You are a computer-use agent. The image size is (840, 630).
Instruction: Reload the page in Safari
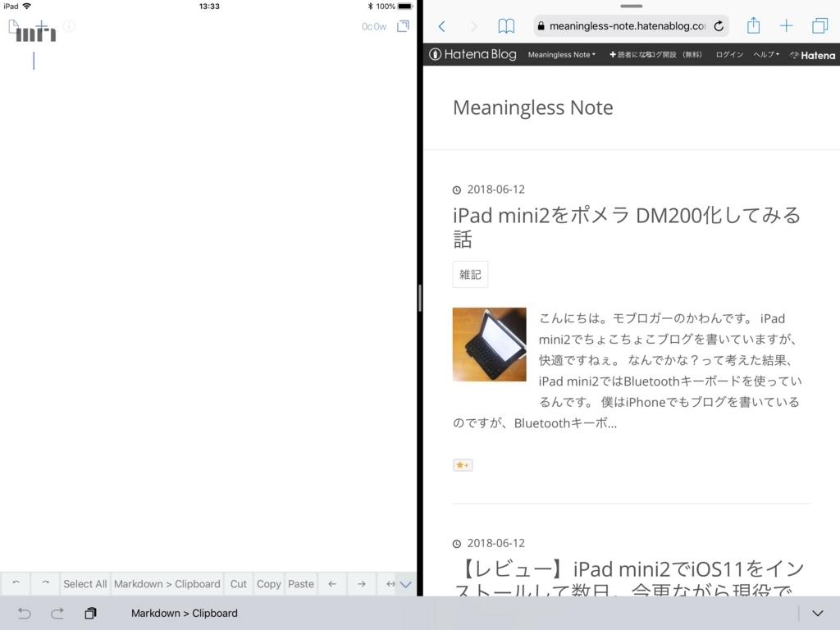719,25
